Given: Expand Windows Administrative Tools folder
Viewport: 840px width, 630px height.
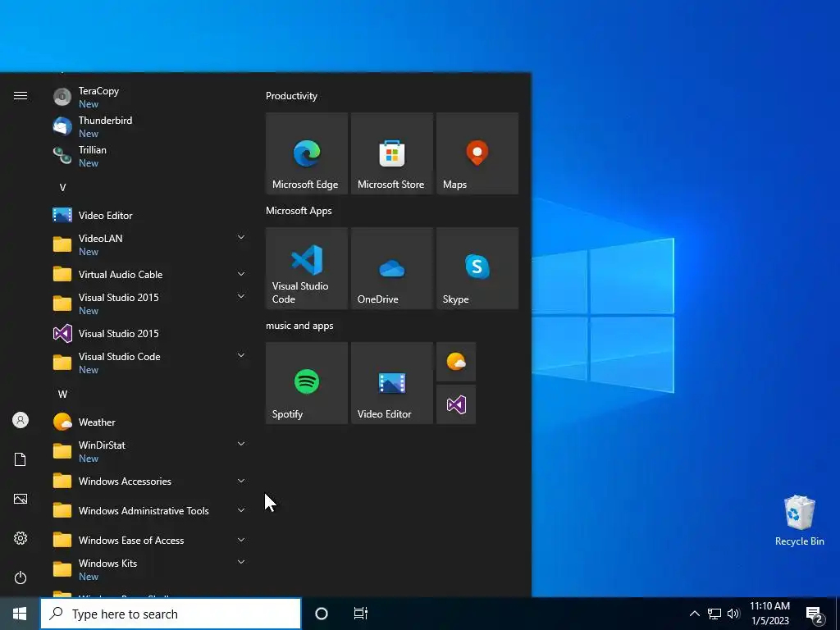Looking at the screenshot, I should pos(149,510).
